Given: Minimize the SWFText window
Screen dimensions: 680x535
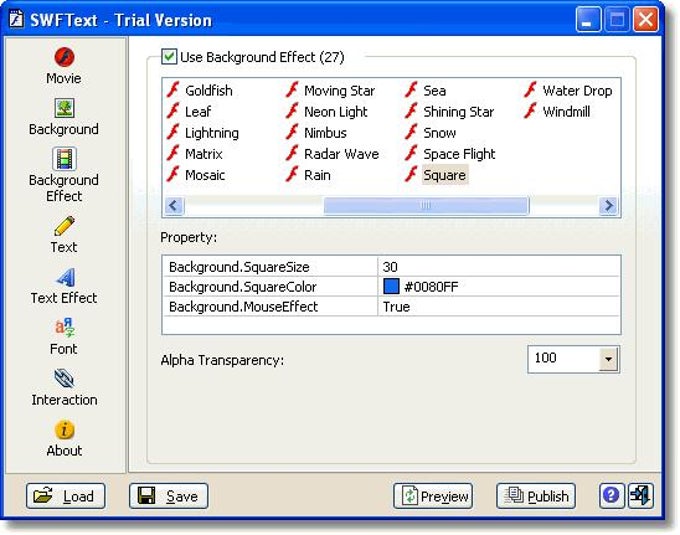Looking at the screenshot, I should point(587,20).
